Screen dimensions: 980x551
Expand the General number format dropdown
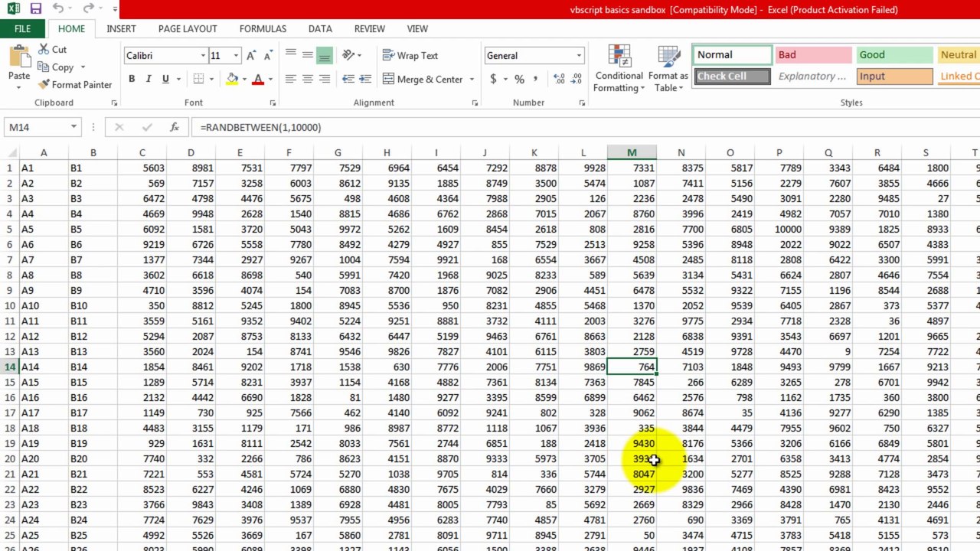[579, 56]
